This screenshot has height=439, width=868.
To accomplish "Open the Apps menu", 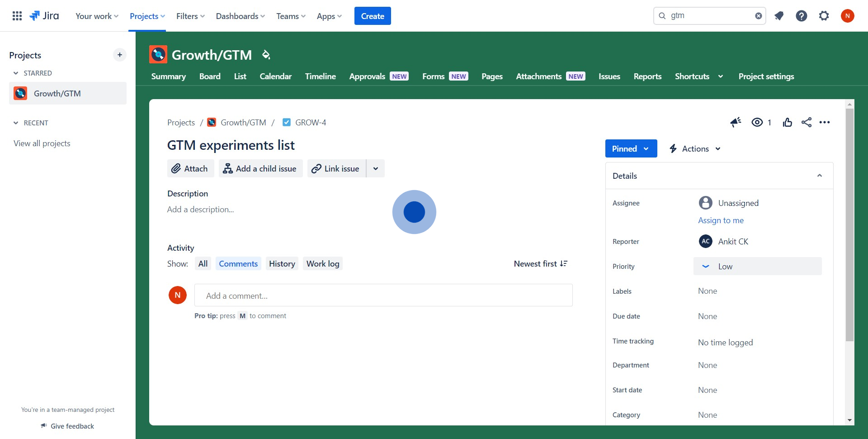I will 329,16.
